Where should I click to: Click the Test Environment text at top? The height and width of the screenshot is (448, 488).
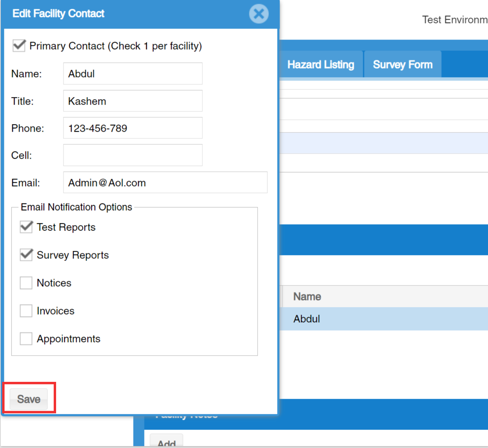[455, 20]
